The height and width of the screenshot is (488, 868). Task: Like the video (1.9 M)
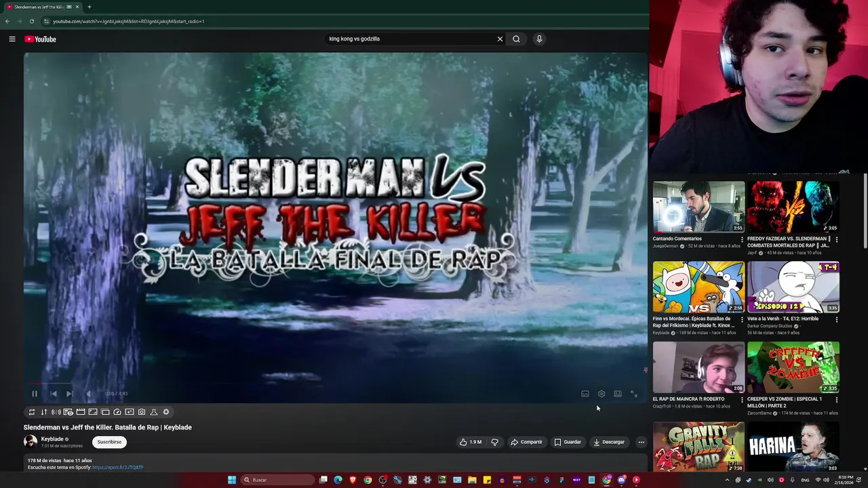[x=471, y=442]
